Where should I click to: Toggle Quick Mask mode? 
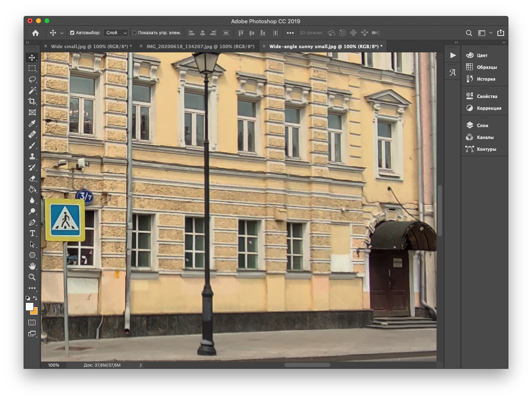coord(32,322)
